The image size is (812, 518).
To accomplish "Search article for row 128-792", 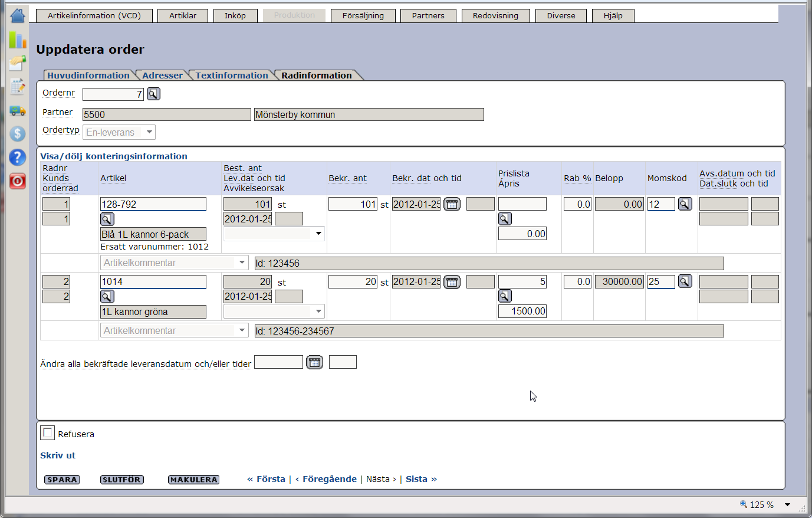I will [107, 219].
